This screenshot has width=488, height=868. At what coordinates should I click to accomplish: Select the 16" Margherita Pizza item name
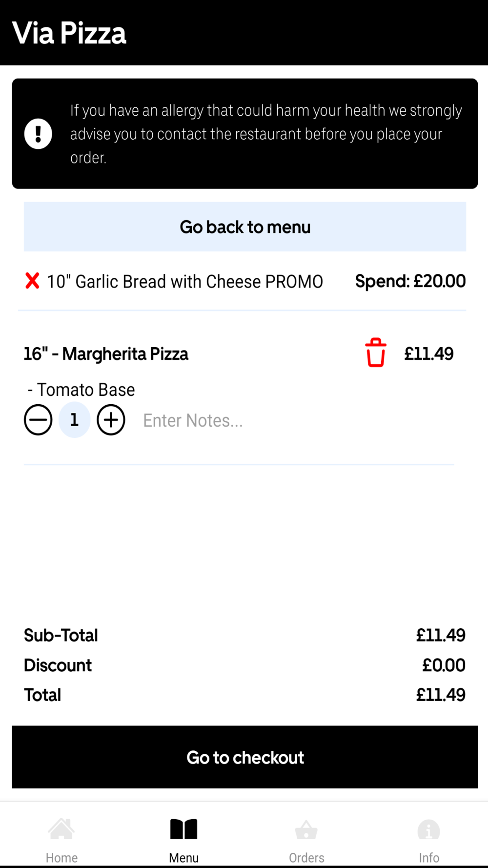(106, 354)
